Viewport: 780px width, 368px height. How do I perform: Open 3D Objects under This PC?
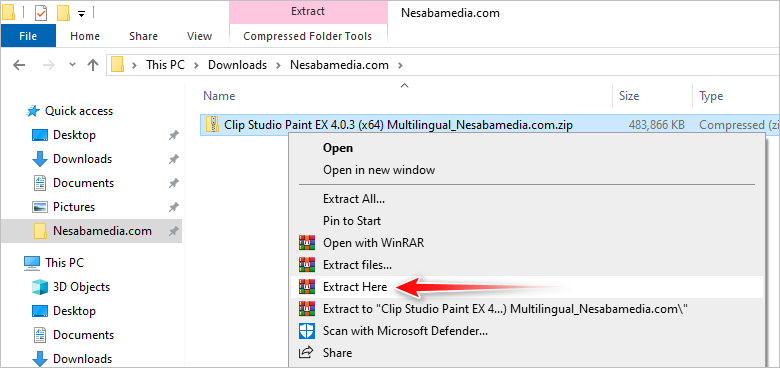click(x=82, y=287)
